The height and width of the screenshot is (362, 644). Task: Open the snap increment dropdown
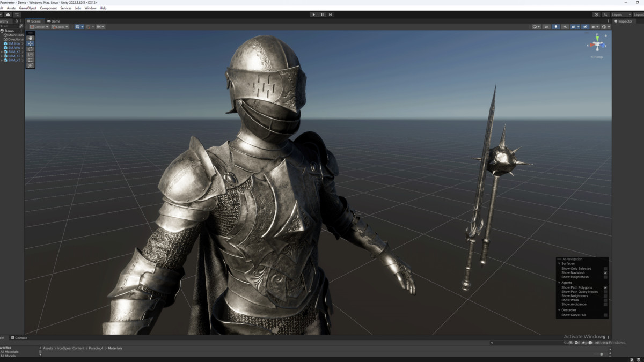click(100, 27)
